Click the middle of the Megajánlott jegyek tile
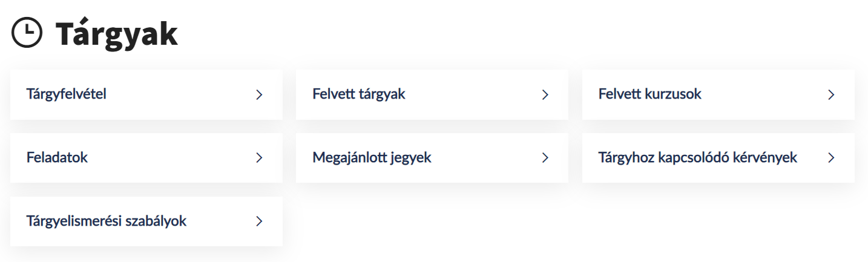Screen dimensions: 868x262 (x=432, y=158)
